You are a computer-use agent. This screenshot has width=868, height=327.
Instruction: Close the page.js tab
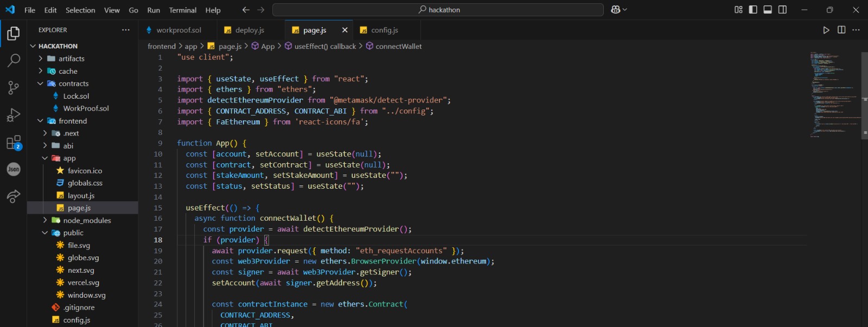click(344, 30)
